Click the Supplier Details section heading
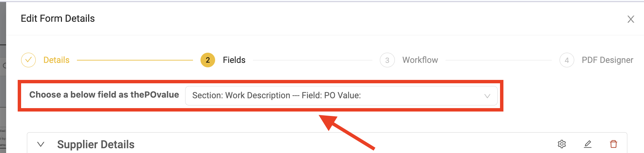644x153 pixels. point(96,144)
